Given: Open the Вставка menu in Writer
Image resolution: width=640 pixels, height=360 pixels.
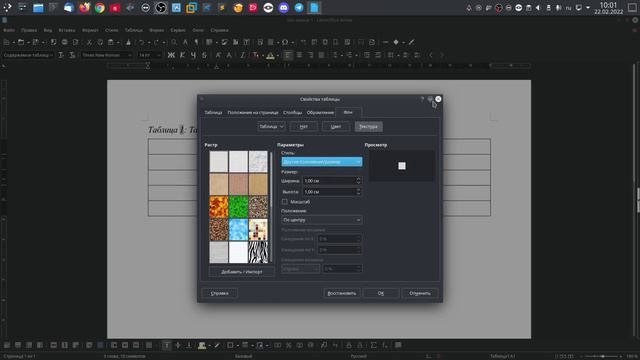Looking at the screenshot, I should point(67,30).
